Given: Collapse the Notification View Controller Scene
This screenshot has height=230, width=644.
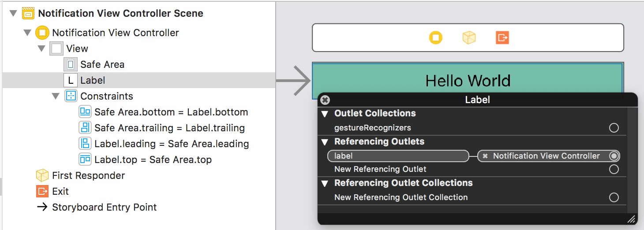Looking at the screenshot, I should [x=13, y=13].
